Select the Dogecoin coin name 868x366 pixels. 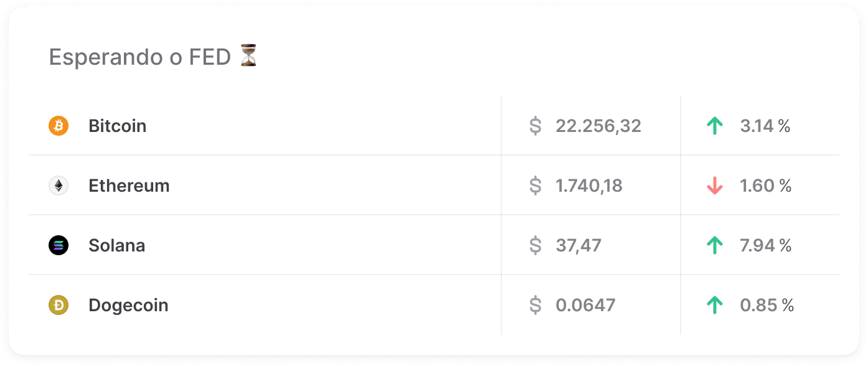(128, 306)
